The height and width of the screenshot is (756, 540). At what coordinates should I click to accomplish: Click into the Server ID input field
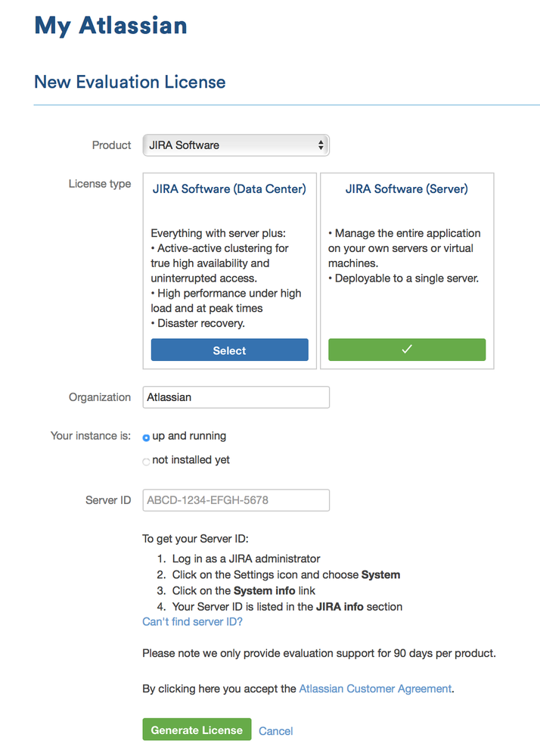[236, 500]
